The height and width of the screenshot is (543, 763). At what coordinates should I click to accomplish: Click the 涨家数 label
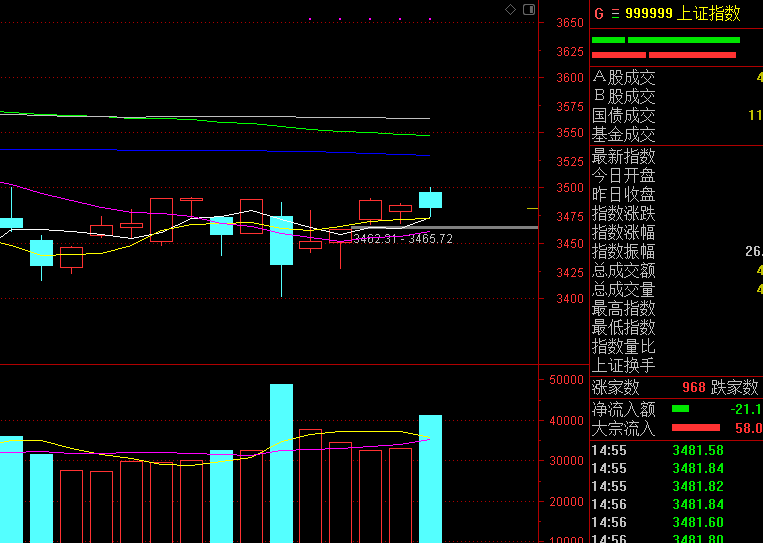coord(616,387)
